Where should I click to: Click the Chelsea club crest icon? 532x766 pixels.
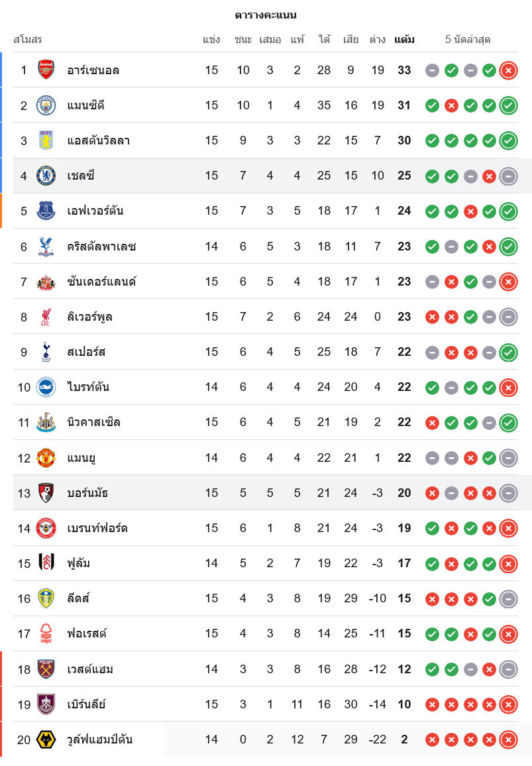46,176
